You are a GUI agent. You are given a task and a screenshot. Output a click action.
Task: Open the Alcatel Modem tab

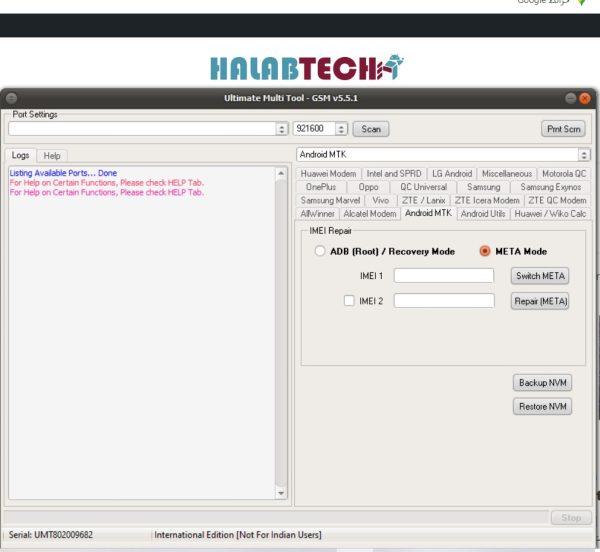click(370, 214)
